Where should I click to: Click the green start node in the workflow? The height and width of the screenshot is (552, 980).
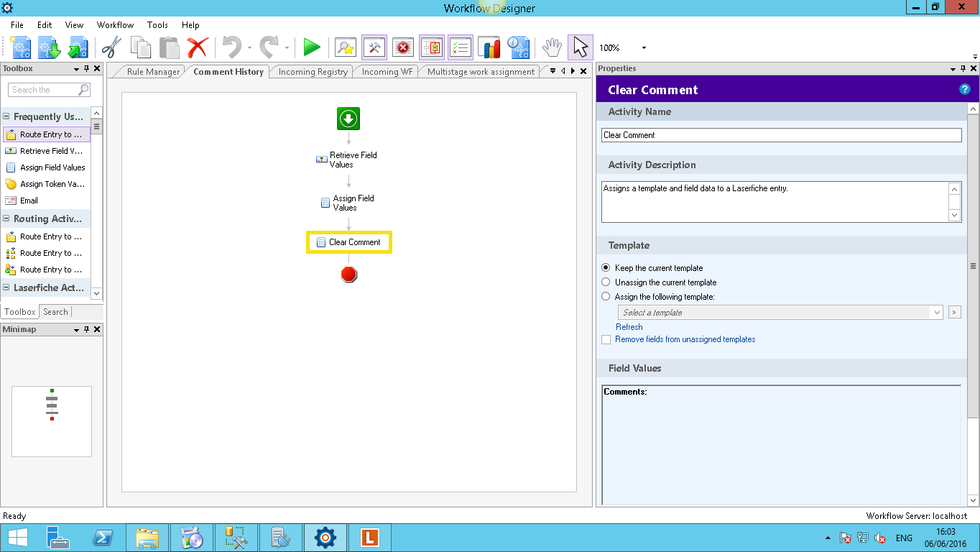point(348,119)
